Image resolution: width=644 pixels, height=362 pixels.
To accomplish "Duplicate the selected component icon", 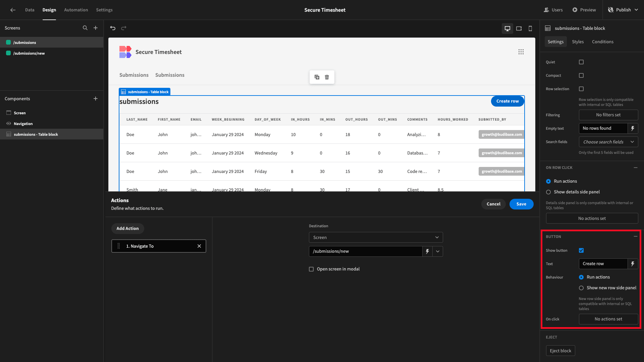I will point(317,77).
